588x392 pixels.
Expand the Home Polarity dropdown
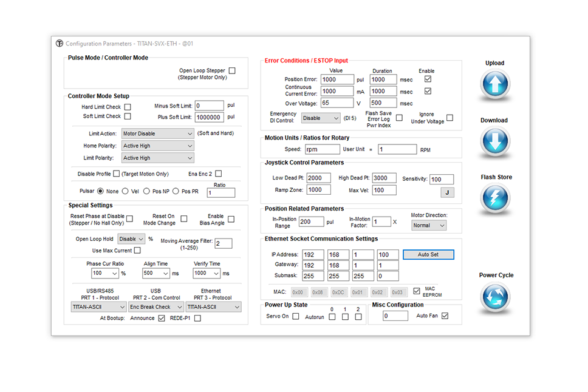(x=157, y=146)
